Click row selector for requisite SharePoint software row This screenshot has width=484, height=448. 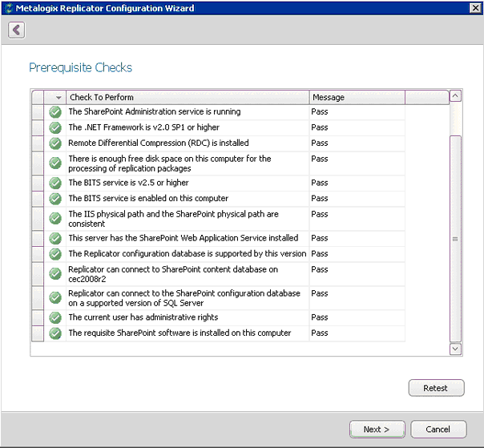38,333
